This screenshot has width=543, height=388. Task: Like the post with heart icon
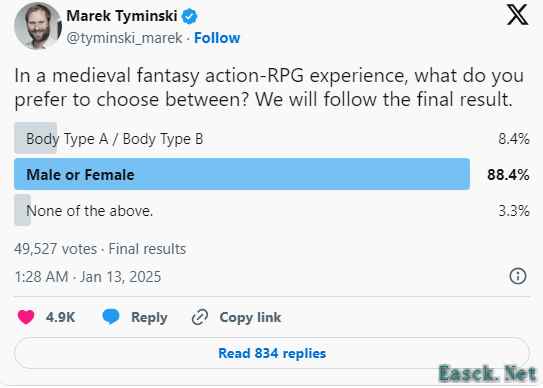click(x=26, y=317)
